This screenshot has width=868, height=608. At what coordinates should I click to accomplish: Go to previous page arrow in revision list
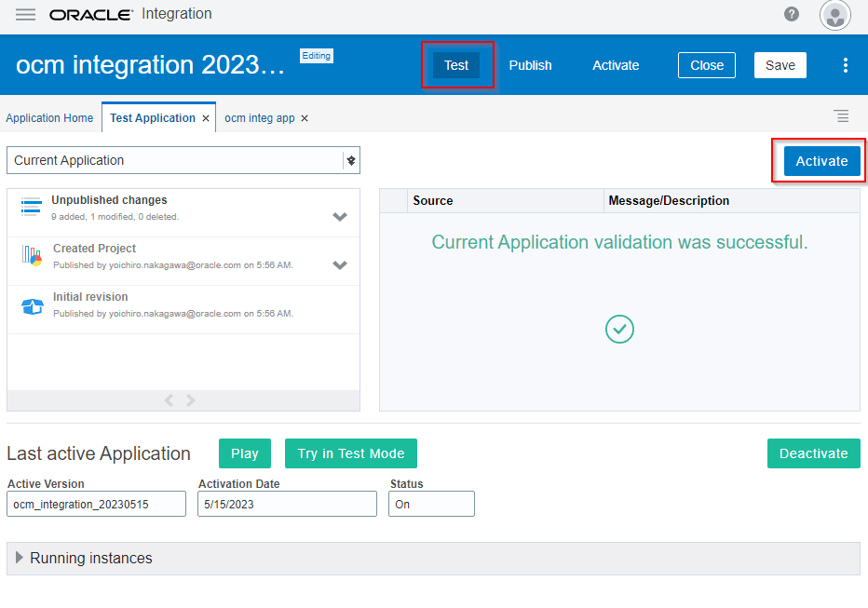[x=169, y=400]
